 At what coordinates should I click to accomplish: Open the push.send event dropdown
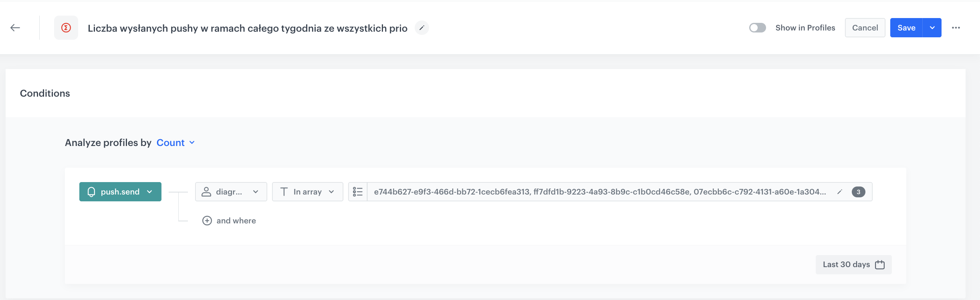[x=150, y=191]
